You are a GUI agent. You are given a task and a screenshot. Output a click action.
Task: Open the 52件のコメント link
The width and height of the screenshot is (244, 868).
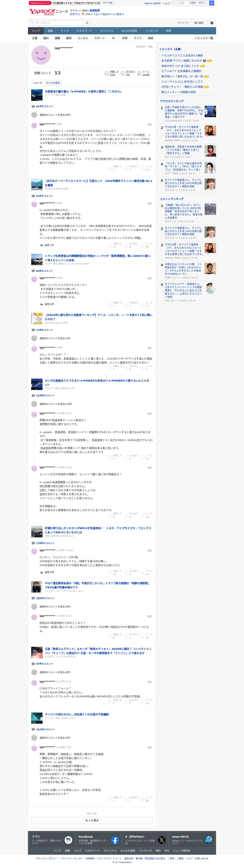pos(44,196)
